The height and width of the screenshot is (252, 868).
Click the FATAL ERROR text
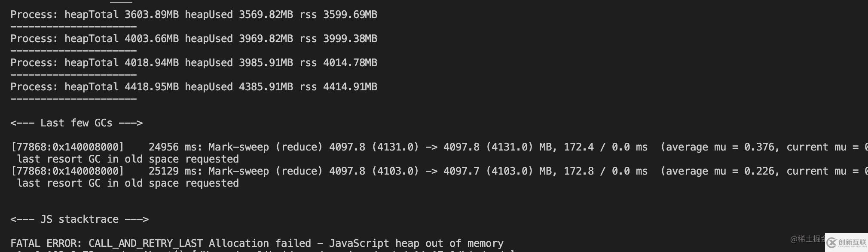tap(46, 243)
